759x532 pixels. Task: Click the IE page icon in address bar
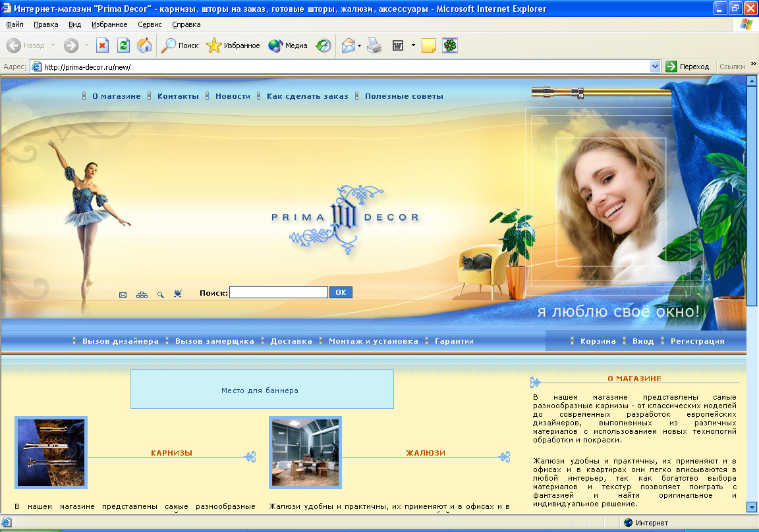pyautogui.click(x=36, y=66)
